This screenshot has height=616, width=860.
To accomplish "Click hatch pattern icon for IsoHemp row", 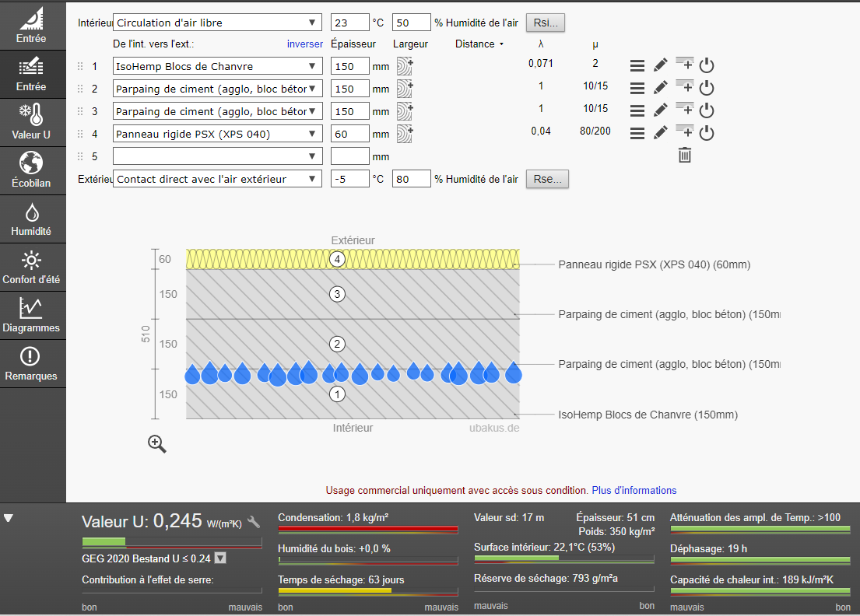I will coord(405,66).
